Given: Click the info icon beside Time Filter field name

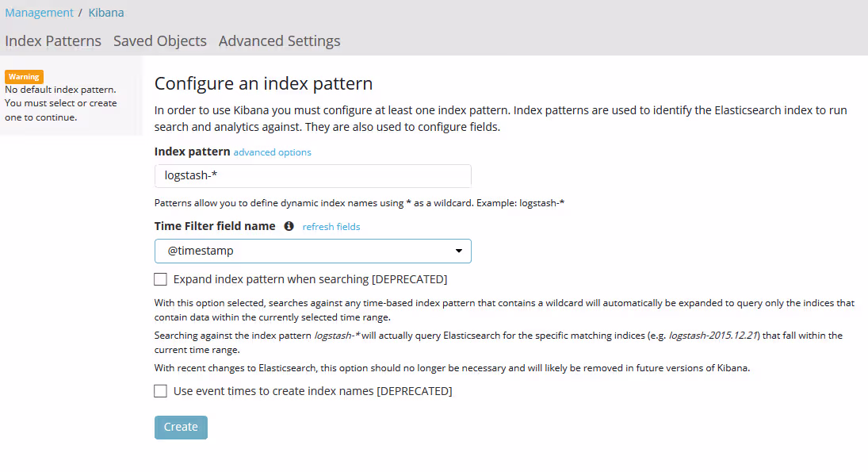Looking at the screenshot, I should pos(289,226).
